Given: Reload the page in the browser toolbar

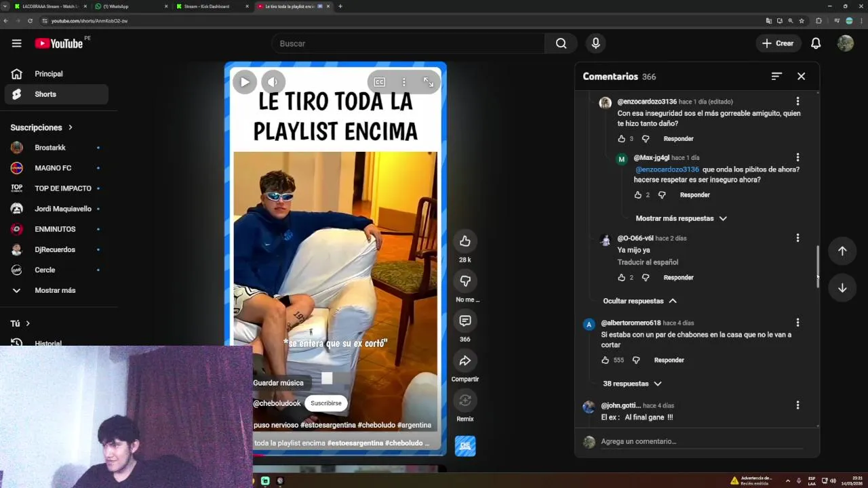Looking at the screenshot, I should click(x=30, y=21).
